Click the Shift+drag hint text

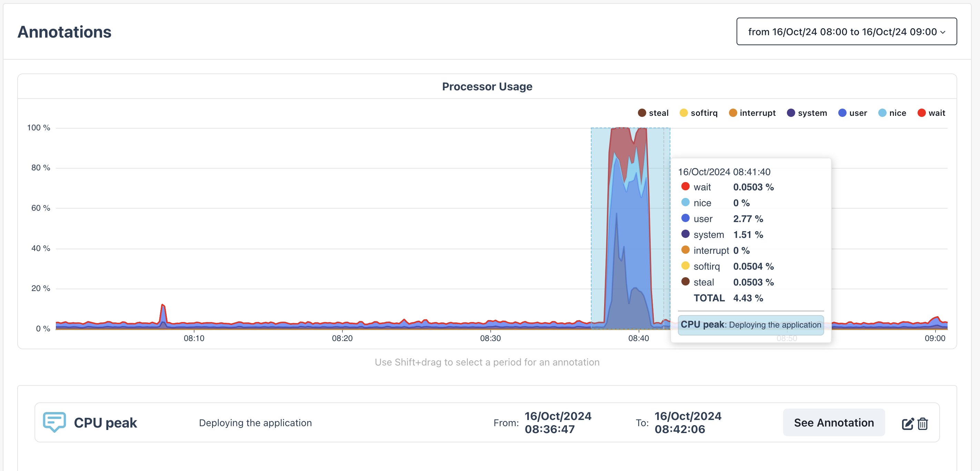tap(487, 362)
